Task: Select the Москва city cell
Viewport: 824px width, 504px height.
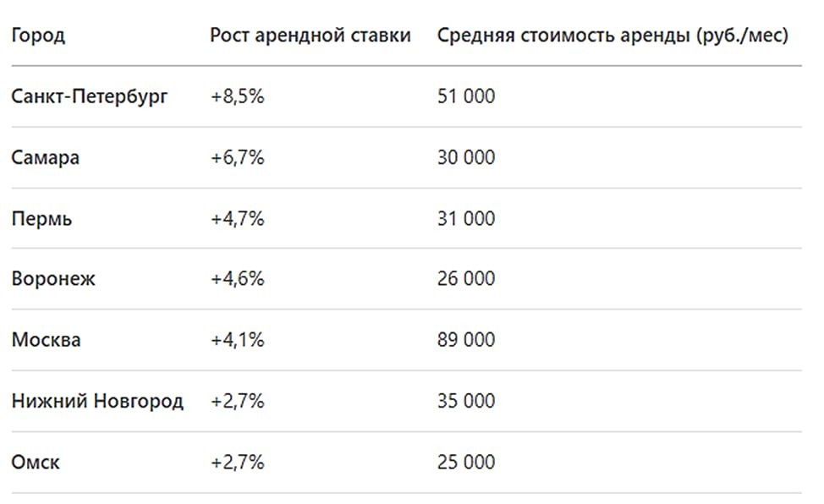Action: coord(47,340)
